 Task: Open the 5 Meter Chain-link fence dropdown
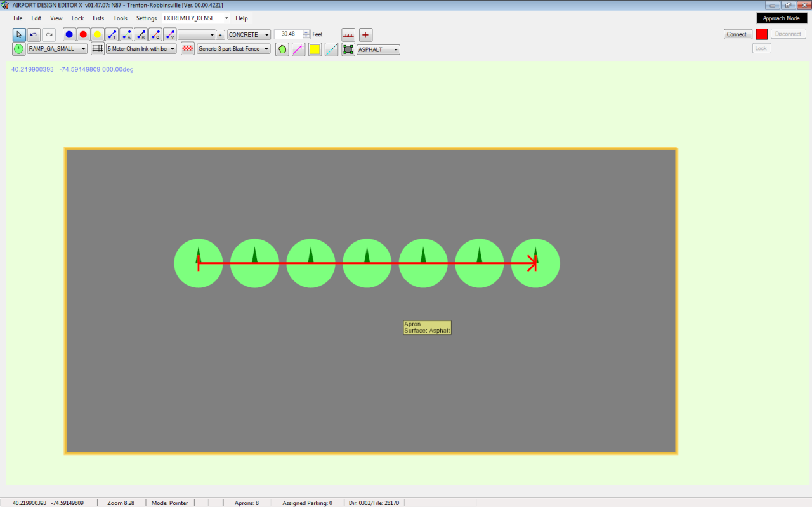pyautogui.click(x=141, y=49)
